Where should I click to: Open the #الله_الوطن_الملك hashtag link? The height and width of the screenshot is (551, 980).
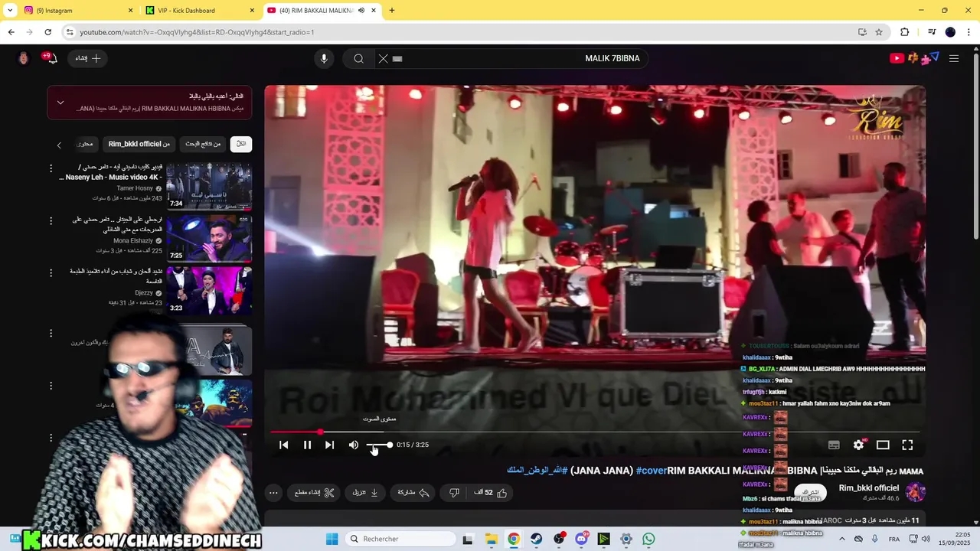(x=537, y=471)
